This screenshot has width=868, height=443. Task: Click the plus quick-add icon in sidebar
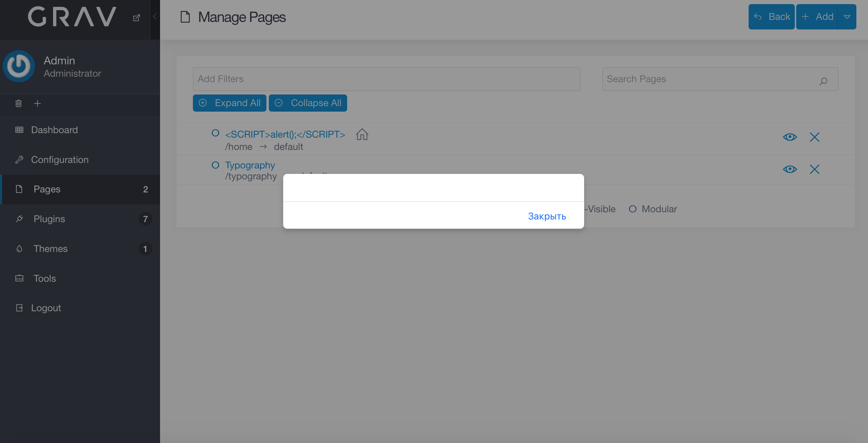tap(37, 103)
